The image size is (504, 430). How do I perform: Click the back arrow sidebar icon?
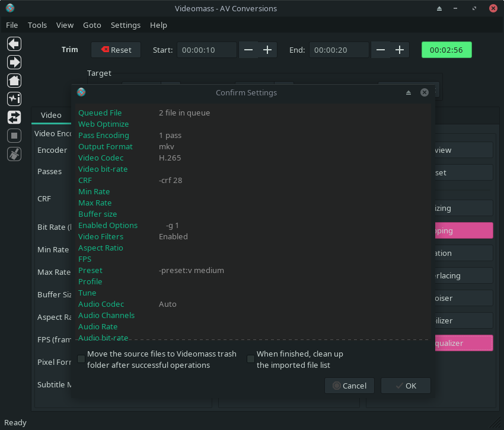[14, 44]
